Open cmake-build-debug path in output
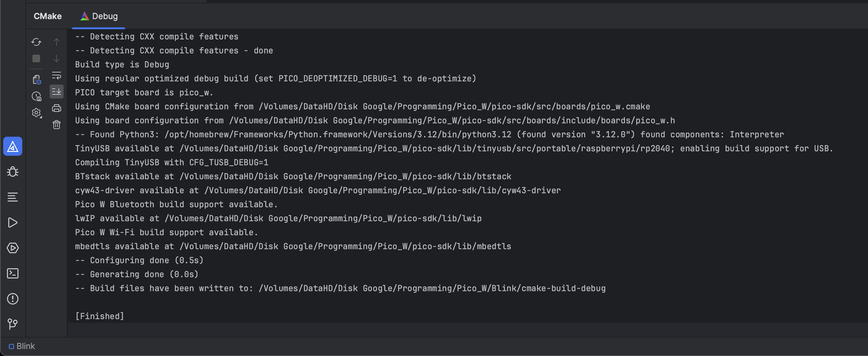This screenshot has width=868, height=356. [432, 288]
